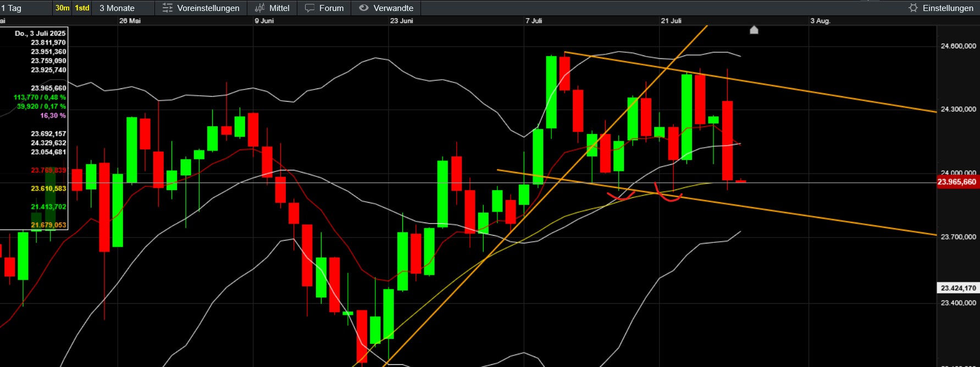The height and width of the screenshot is (367, 980).
Task: Click the 9 Juni date label
Action: (x=264, y=21)
